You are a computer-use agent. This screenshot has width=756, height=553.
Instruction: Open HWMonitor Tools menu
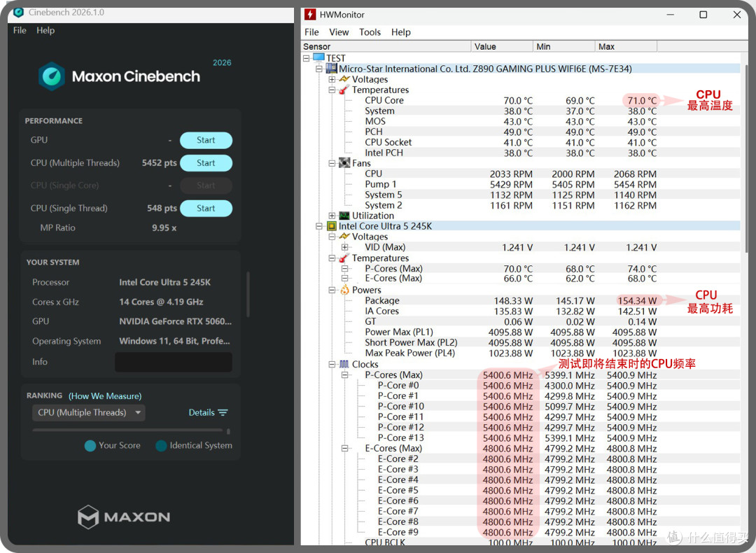[370, 32]
